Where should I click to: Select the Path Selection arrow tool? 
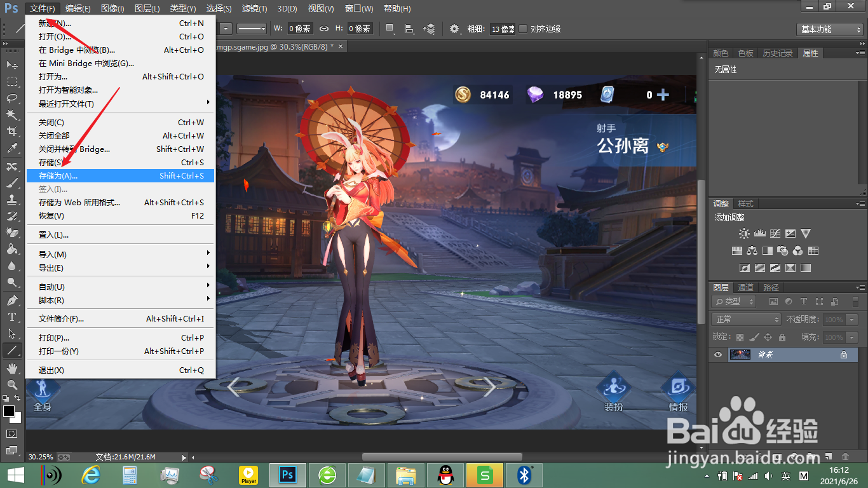click(11, 333)
